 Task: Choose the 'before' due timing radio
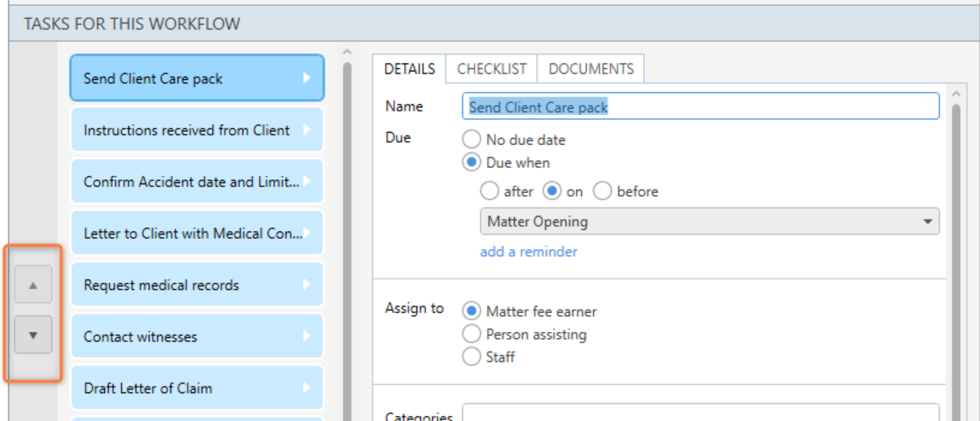[x=602, y=191]
